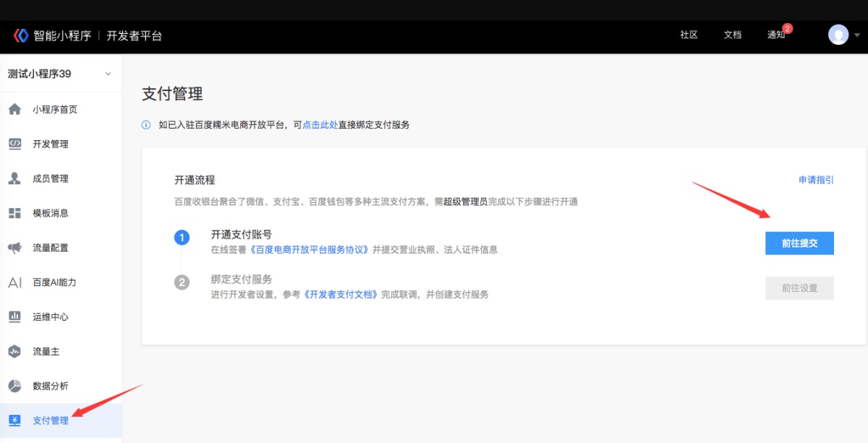This screenshot has height=443, width=868.
Task: Click the blue 前往提交 button
Action: click(x=799, y=244)
